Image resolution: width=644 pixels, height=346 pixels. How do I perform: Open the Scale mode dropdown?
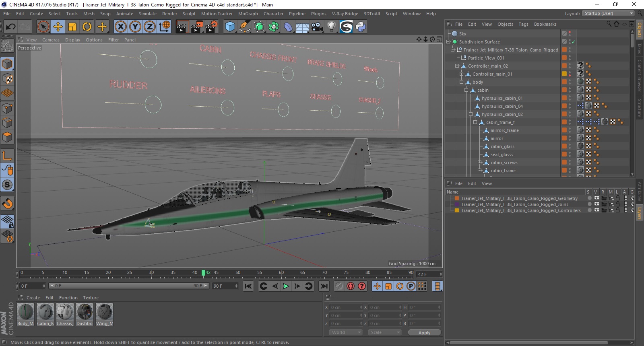385,332
